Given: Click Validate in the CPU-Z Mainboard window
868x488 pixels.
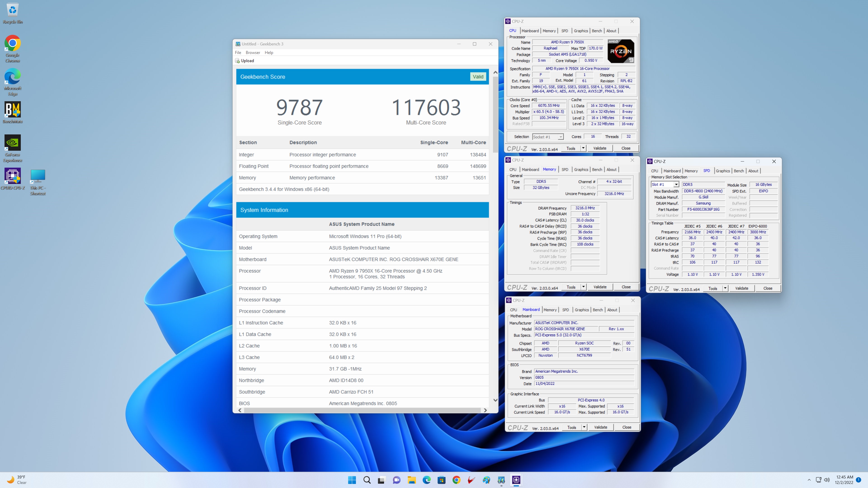Looking at the screenshot, I should [x=600, y=427].
